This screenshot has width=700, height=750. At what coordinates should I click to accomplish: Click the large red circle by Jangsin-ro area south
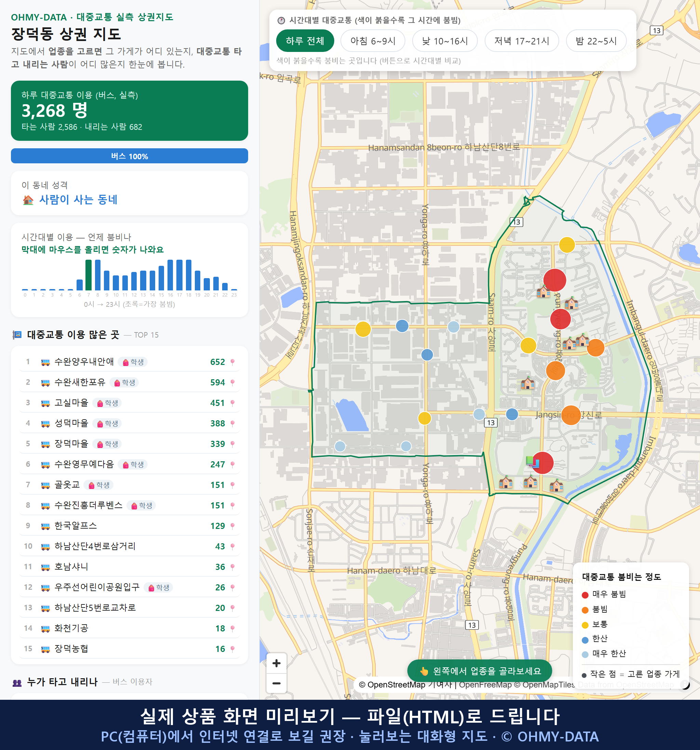click(542, 463)
